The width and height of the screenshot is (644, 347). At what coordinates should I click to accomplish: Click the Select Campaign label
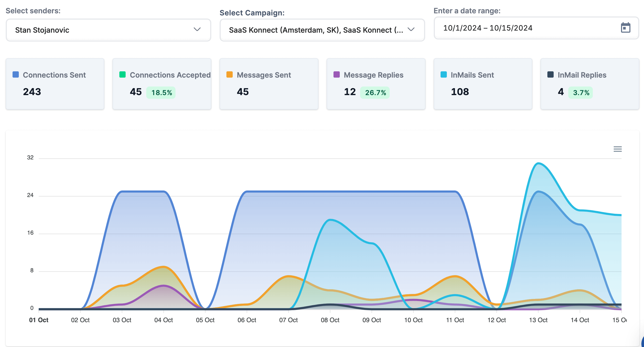[x=252, y=13]
